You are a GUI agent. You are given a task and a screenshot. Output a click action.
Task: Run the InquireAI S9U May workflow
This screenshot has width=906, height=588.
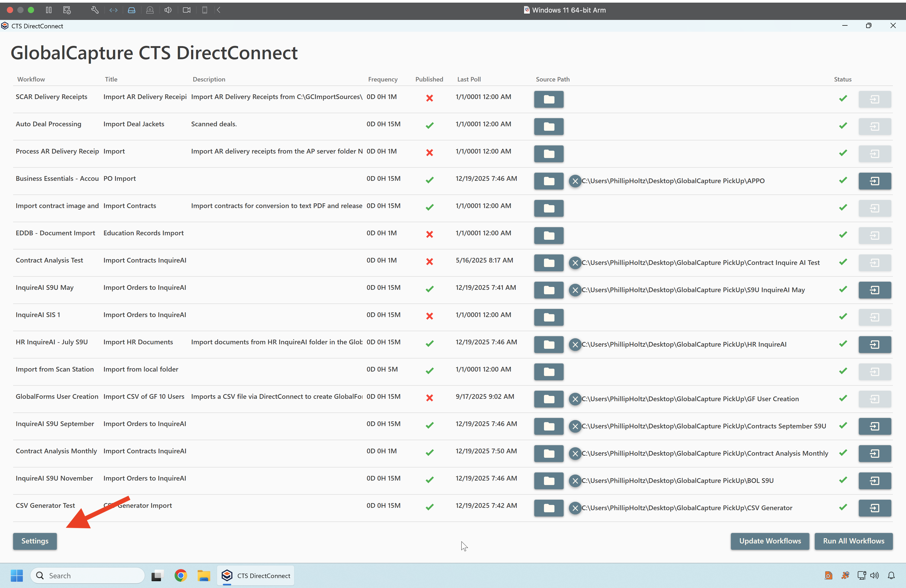tap(874, 290)
